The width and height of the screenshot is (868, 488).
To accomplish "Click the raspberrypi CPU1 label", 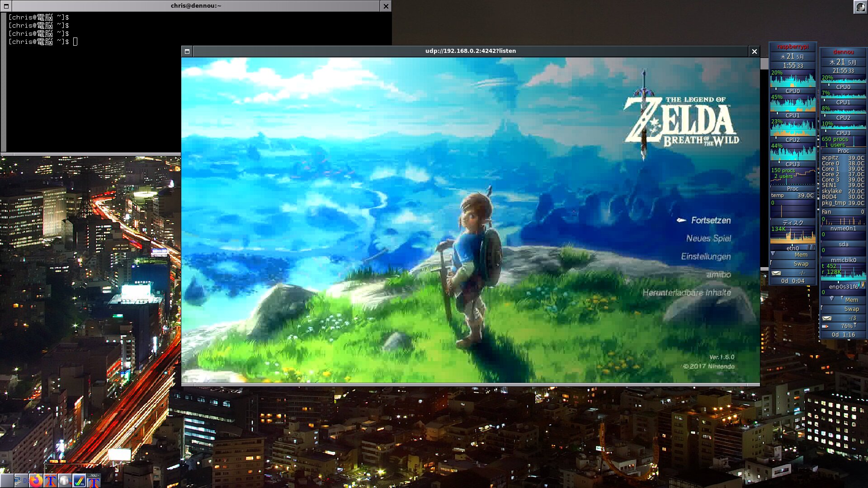I will pyautogui.click(x=793, y=115).
